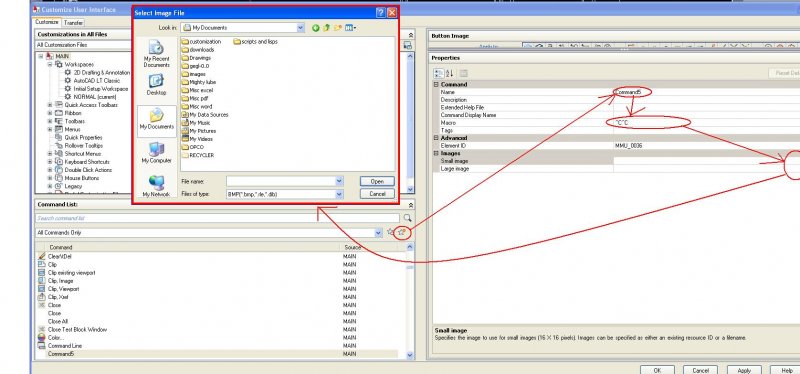Screen dimensions: 800x374
Task: Open the File name dropdown arrow
Action: pyautogui.click(x=339, y=181)
